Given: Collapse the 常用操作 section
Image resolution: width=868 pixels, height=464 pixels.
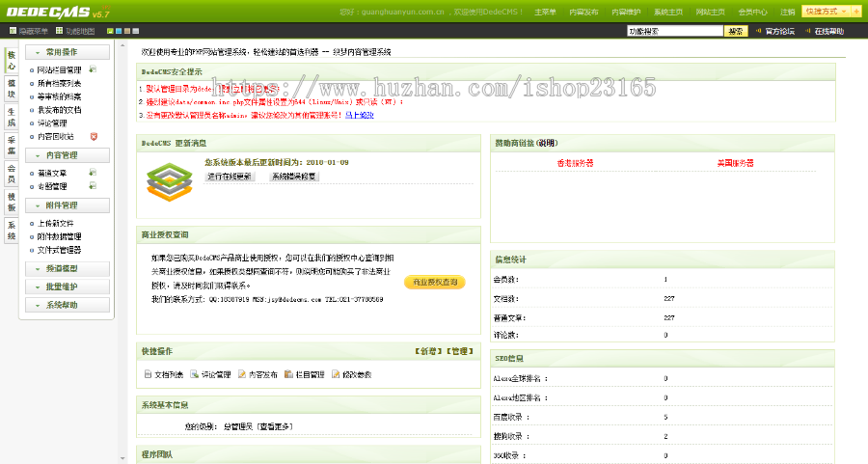Looking at the screenshot, I should pyautogui.click(x=68, y=52).
